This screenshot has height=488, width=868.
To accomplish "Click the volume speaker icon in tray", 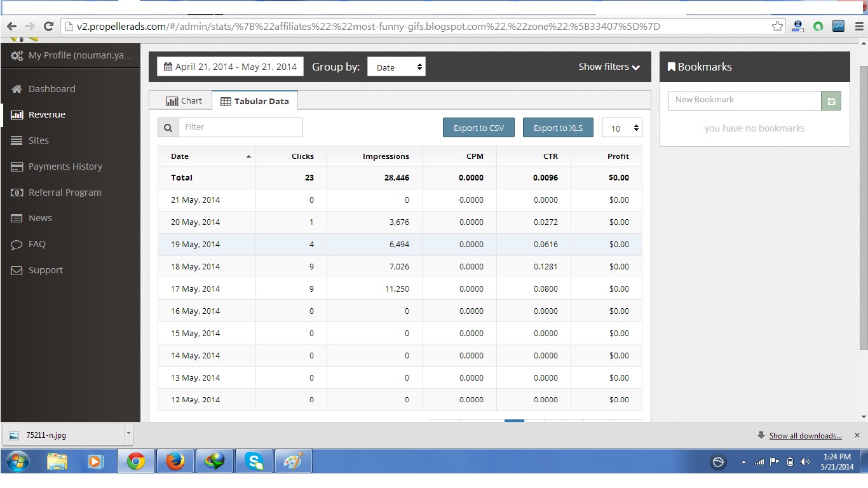I will pyautogui.click(x=805, y=462).
